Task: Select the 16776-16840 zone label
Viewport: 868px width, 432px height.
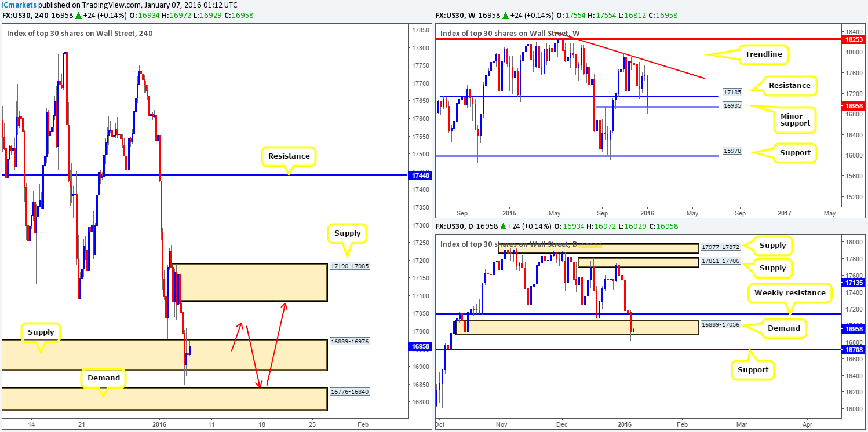Action: [x=349, y=391]
